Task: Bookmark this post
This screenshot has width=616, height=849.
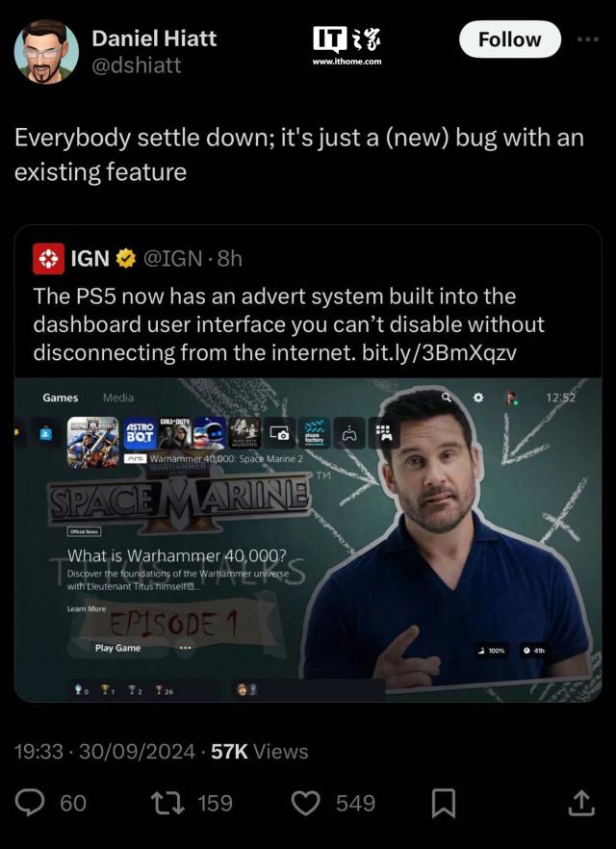Action: coord(444,803)
